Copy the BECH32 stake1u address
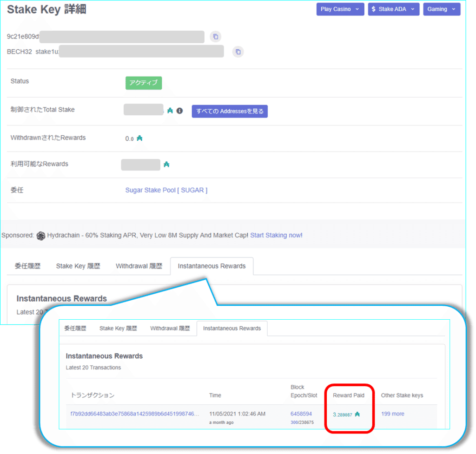 (x=238, y=52)
